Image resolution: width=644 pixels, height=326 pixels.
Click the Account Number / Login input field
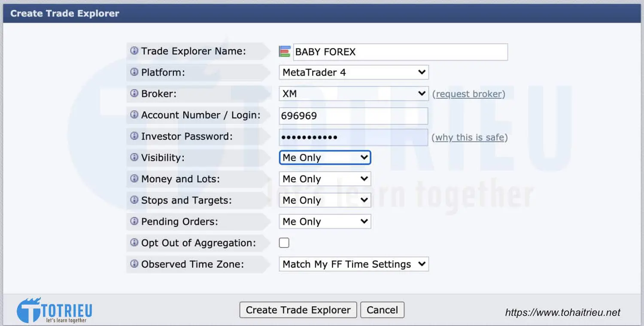pyautogui.click(x=353, y=116)
